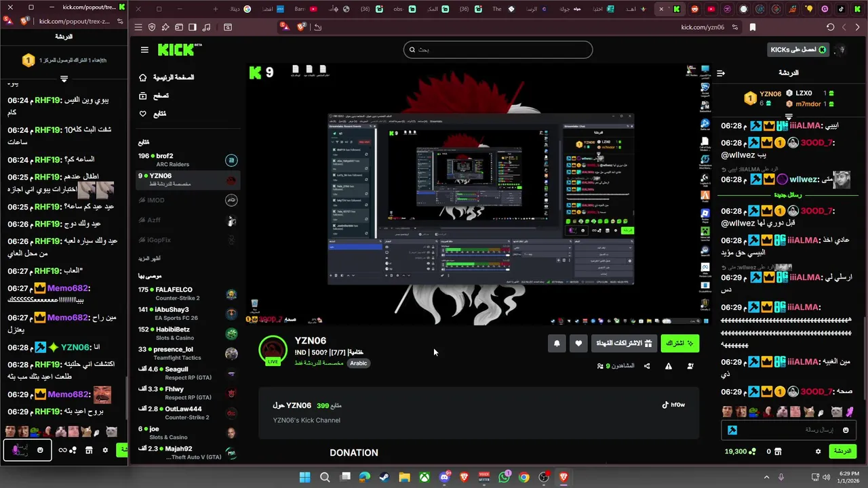This screenshot has width=868, height=488.
Task: Open the browser music player icon
Action: click(206, 27)
